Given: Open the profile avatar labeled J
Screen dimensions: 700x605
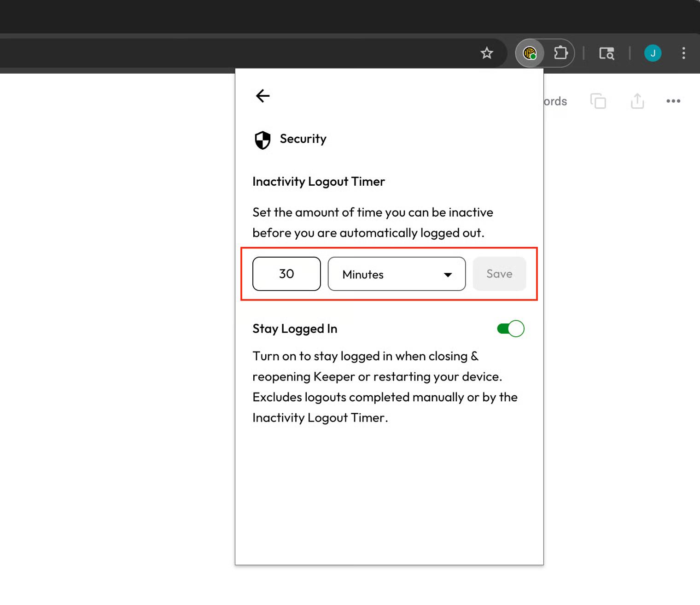Looking at the screenshot, I should 653,53.
